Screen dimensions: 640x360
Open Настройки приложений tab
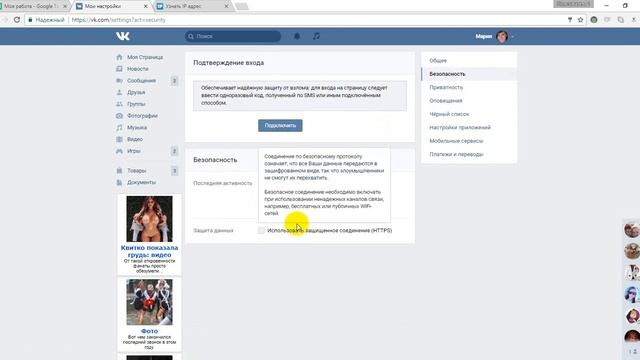point(469,128)
